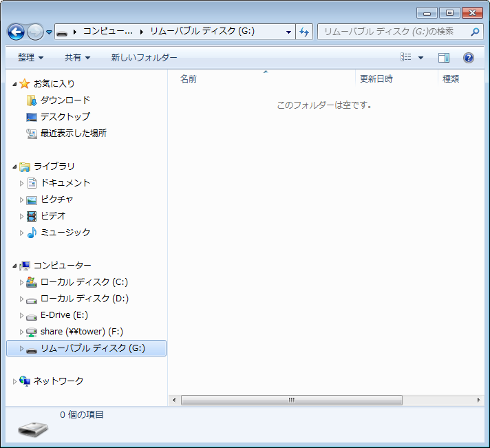Viewport: 490px width, 448px height.
Task: Click the デスクトップ monitor icon
Action: 32,117
